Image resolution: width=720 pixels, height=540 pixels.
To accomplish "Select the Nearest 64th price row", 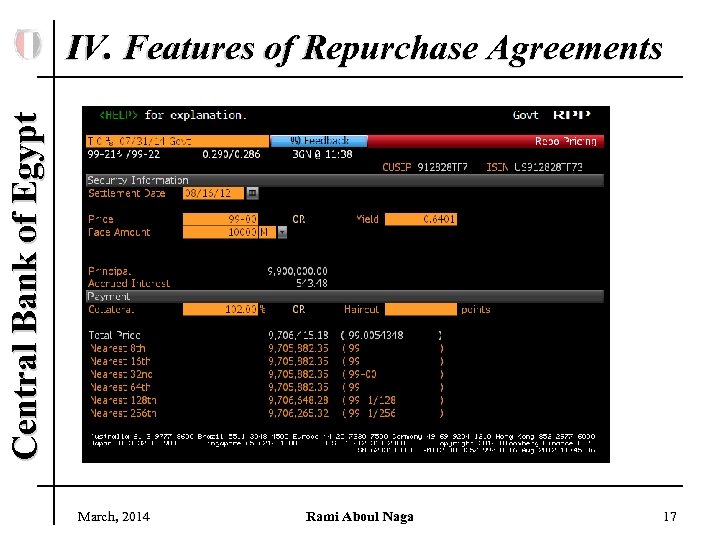I will click(266, 387).
